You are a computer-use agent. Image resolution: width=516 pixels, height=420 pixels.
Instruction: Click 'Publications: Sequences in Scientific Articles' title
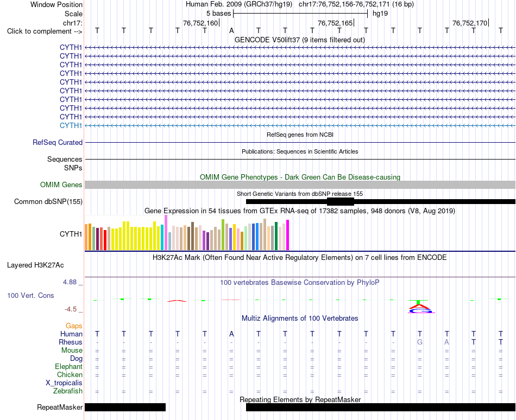300,151
